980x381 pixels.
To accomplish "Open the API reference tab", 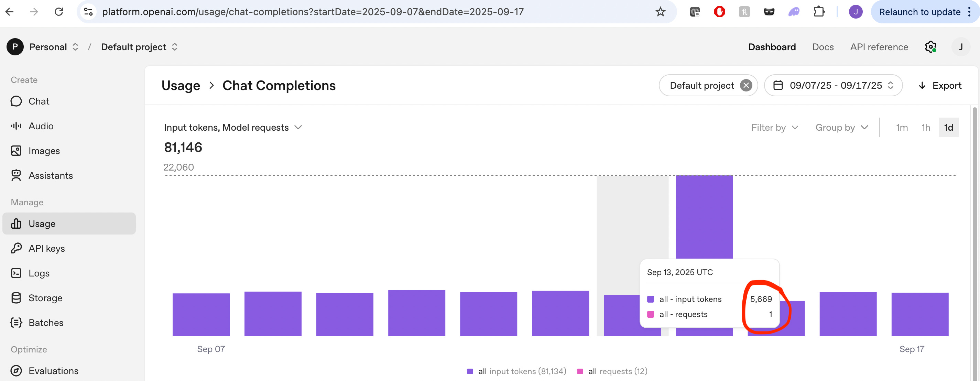I will tap(879, 47).
